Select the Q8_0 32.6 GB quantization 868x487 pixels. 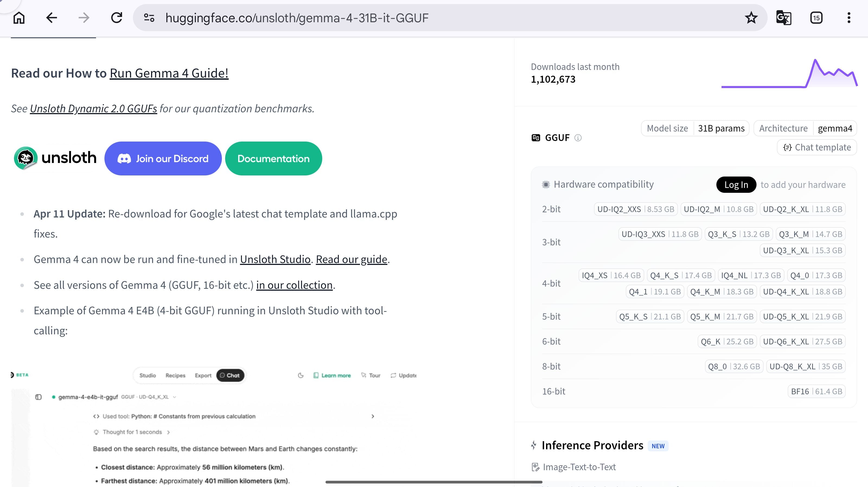(734, 366)
